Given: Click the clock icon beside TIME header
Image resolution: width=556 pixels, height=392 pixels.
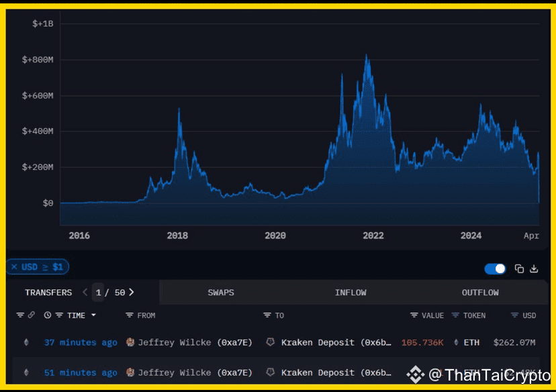Looking at the screenshot, I should (x=46, y=315).
